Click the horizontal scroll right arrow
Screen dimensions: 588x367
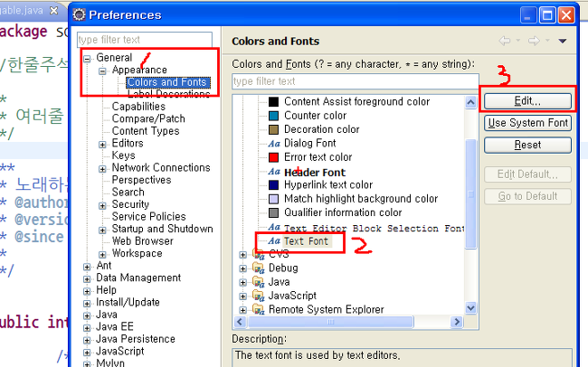point(456,322)
